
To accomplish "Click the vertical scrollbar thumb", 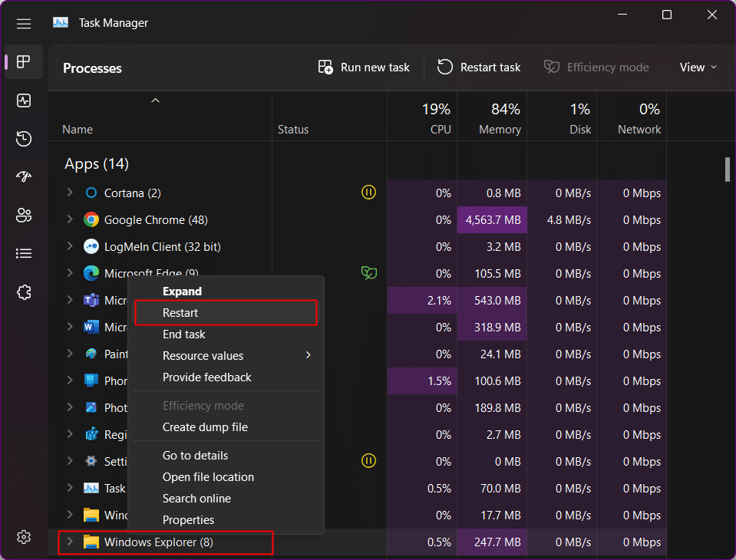I will tap(727, 170).
